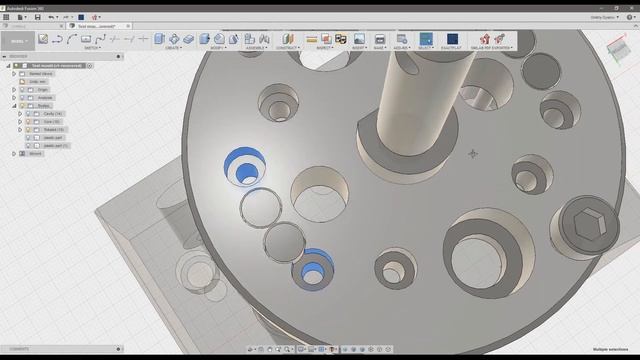Switch to the active design document tab
The height and width of the screenshot is (360, 640).
[100, 26]
